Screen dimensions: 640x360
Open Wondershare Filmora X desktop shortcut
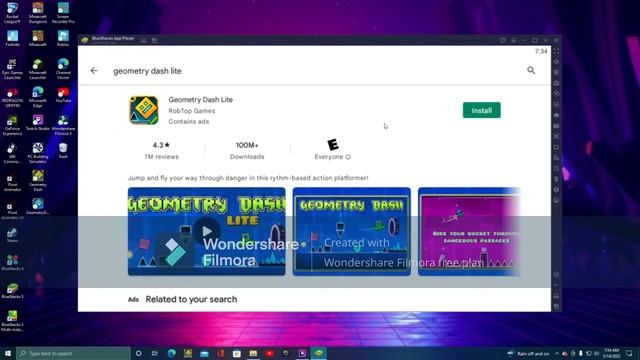[63, 125]
